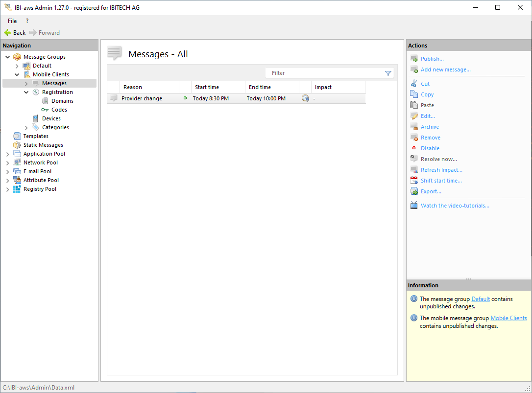
Task: Click green status dot of Provider change
Action: [x=185, y=98]
